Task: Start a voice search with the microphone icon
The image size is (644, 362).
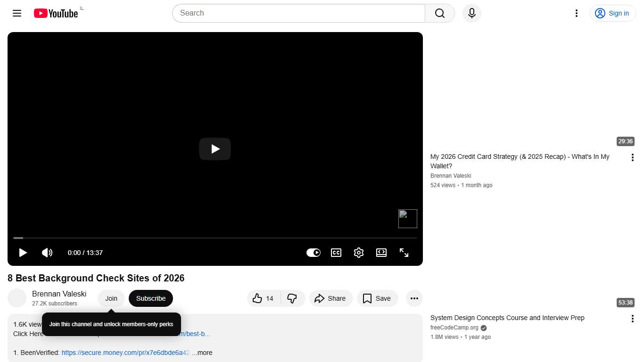Action: (x=471, y=13)
